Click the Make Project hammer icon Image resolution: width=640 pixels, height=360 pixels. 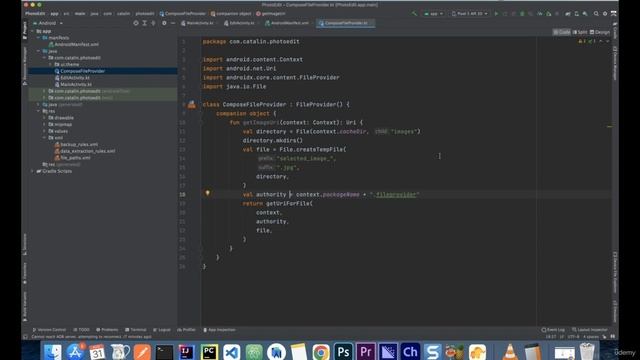tap(414, 14)
